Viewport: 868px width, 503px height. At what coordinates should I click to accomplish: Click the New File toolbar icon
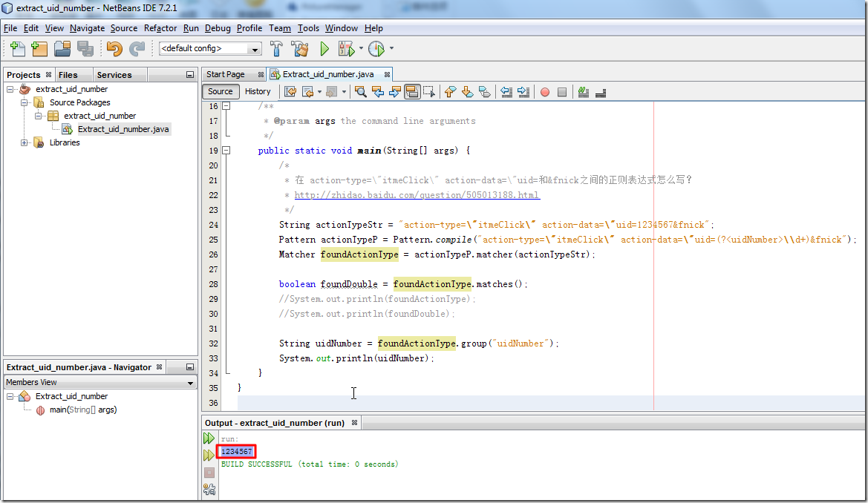point(16,49)
